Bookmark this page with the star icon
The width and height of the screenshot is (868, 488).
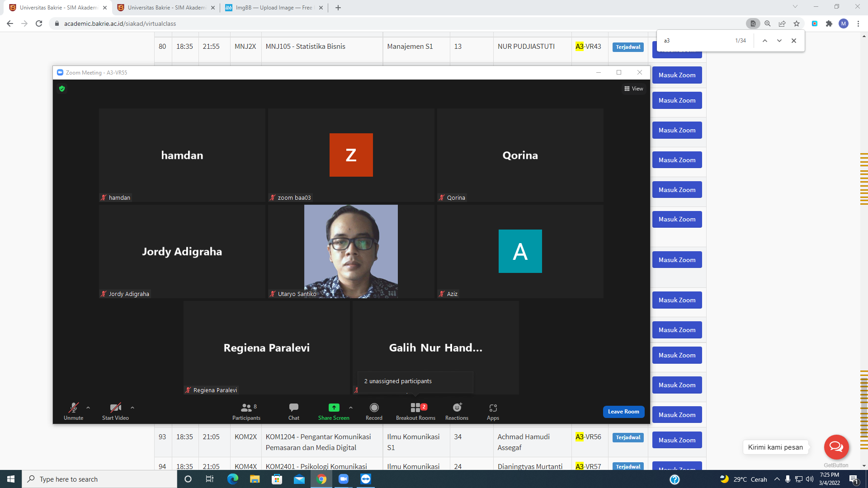[797, 23]
